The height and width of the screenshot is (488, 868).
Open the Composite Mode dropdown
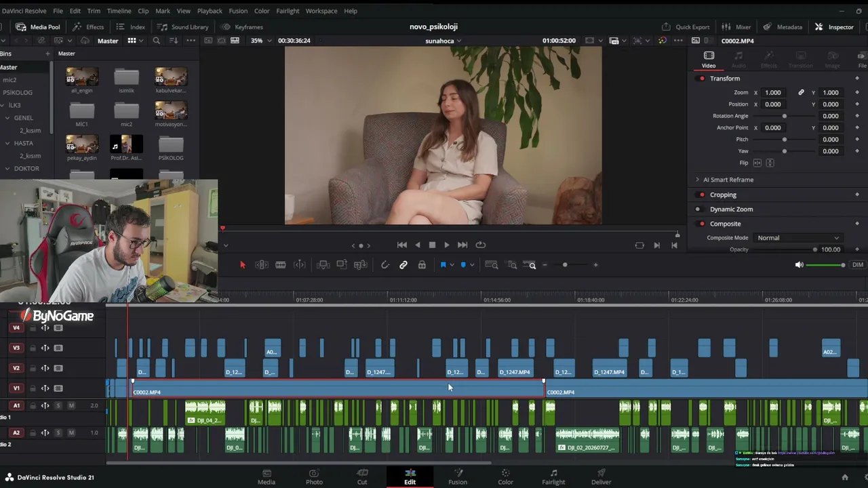798,238
